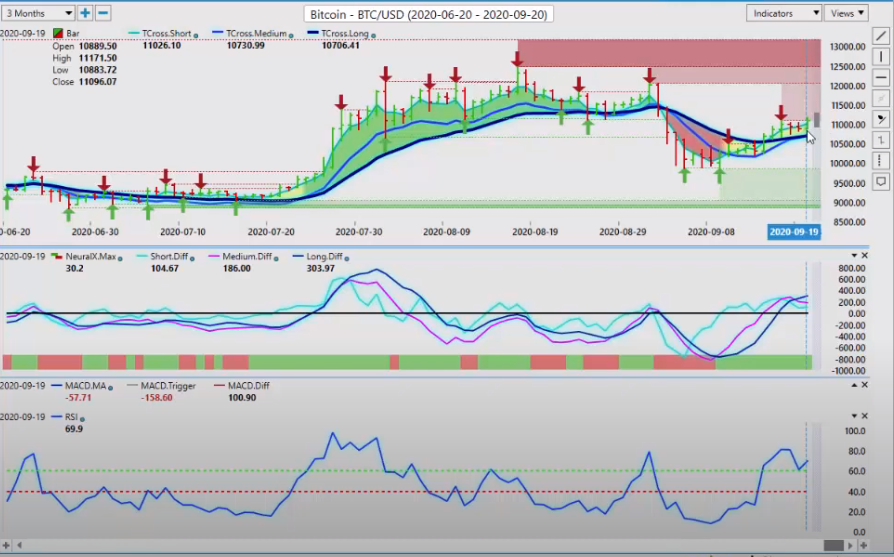Select the dotted vertical line tool
This screenshot has height=557, width=894.
click(881, 160)
